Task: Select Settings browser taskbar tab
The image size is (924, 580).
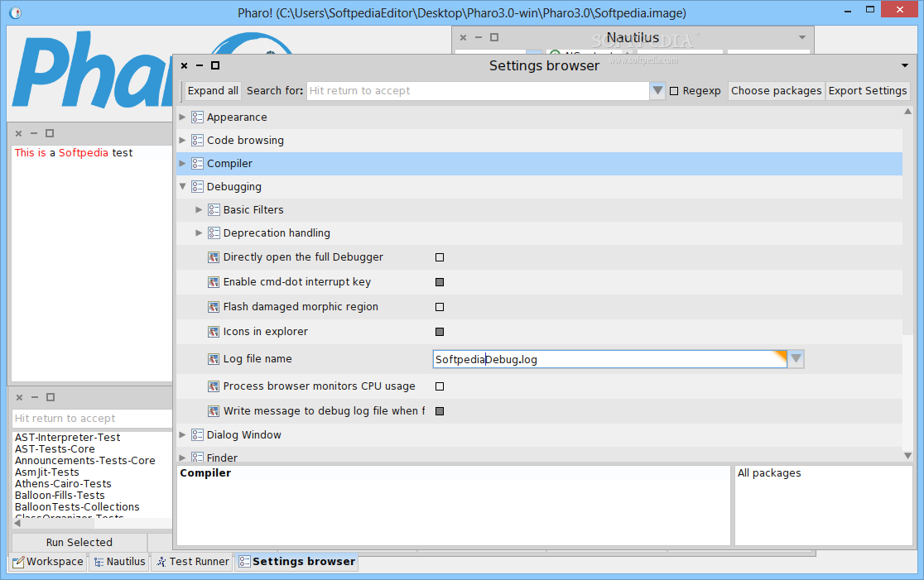Action: pyautogui.click(x=297, y=562)
